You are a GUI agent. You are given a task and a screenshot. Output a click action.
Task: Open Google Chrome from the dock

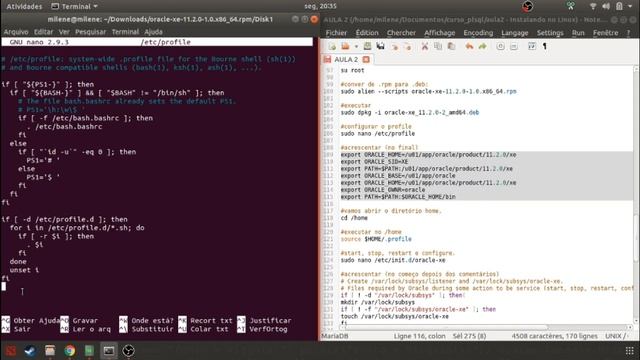[69, 351]
